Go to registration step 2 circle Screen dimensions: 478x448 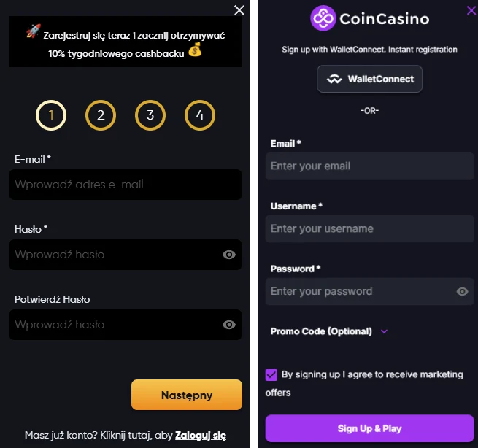click(101, 115)
